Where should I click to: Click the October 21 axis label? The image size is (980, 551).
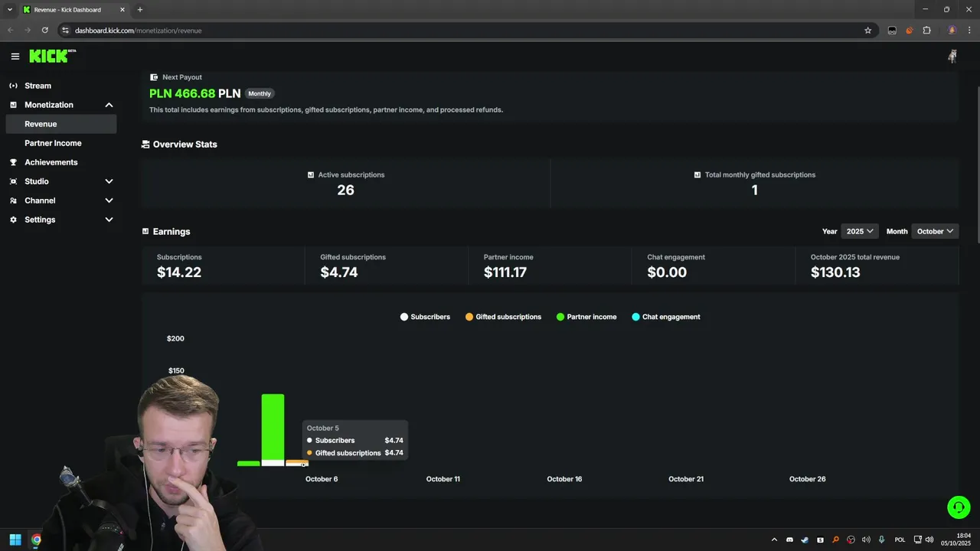point(686,479)
